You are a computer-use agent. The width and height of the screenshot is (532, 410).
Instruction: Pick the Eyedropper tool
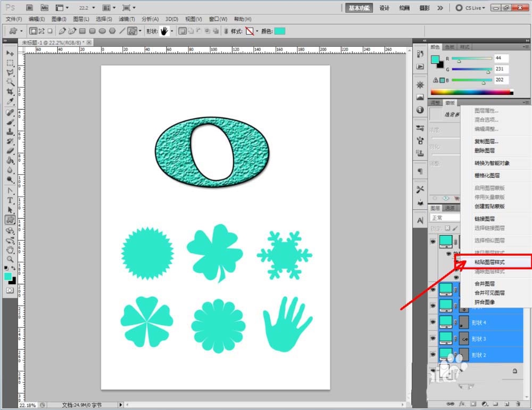(10, 101)
